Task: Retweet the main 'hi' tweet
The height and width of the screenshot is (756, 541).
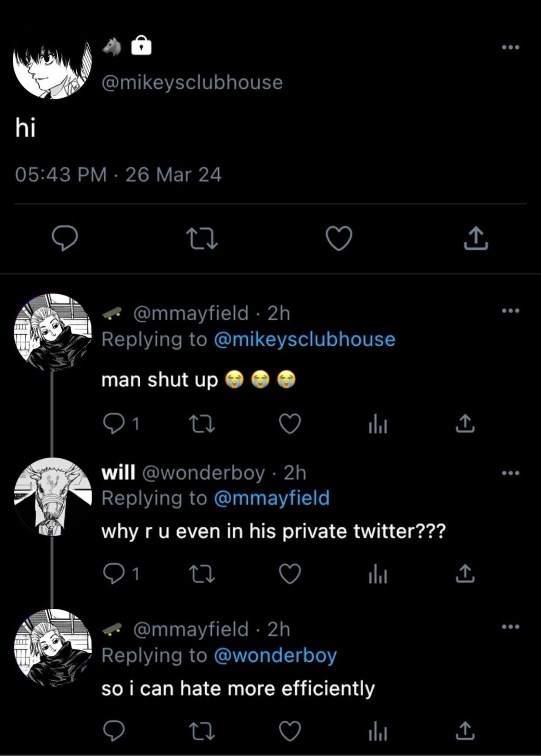Action: tap(202, 239)
